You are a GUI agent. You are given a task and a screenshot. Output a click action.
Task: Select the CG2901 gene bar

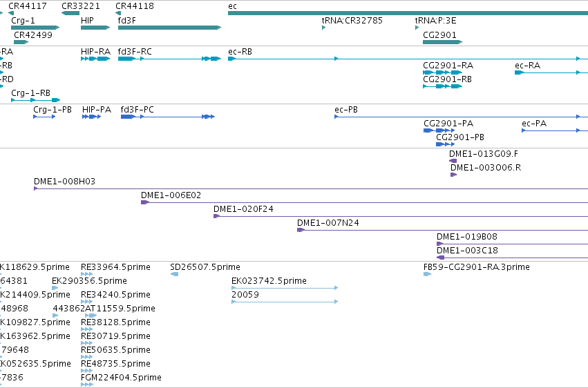click(x=442, y=42)
